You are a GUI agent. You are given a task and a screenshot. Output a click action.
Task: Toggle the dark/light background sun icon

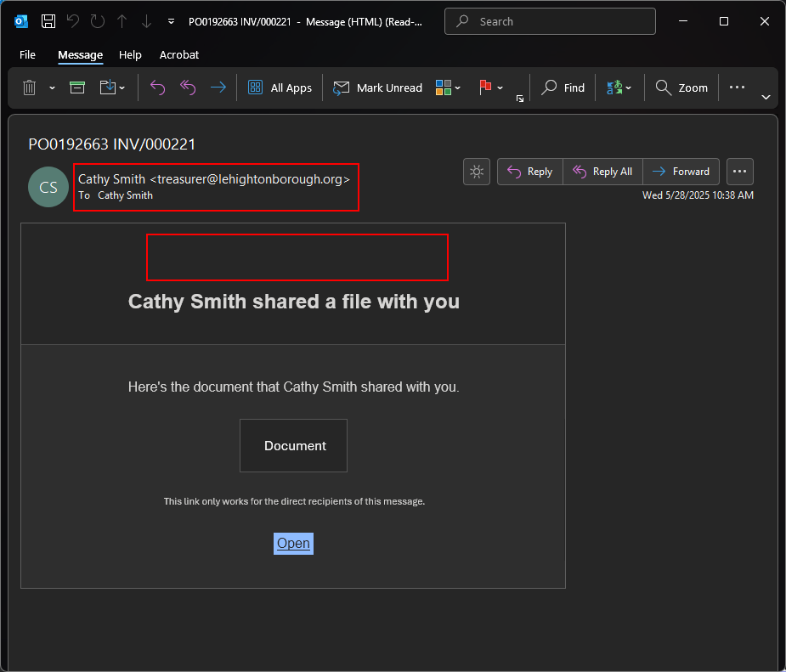[477, 172]
